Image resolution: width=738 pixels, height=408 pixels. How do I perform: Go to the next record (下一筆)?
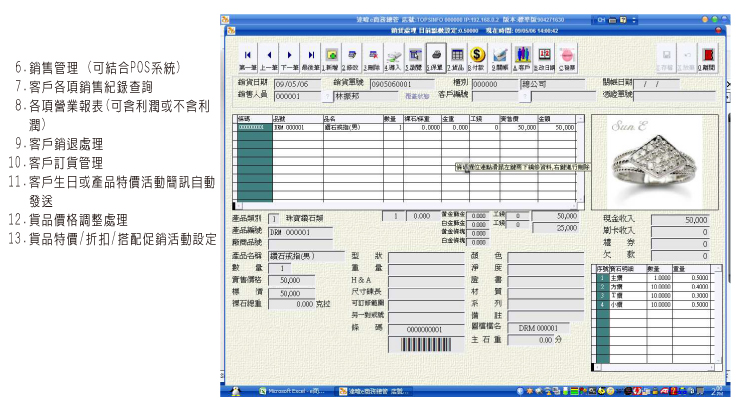click(289, 55)
